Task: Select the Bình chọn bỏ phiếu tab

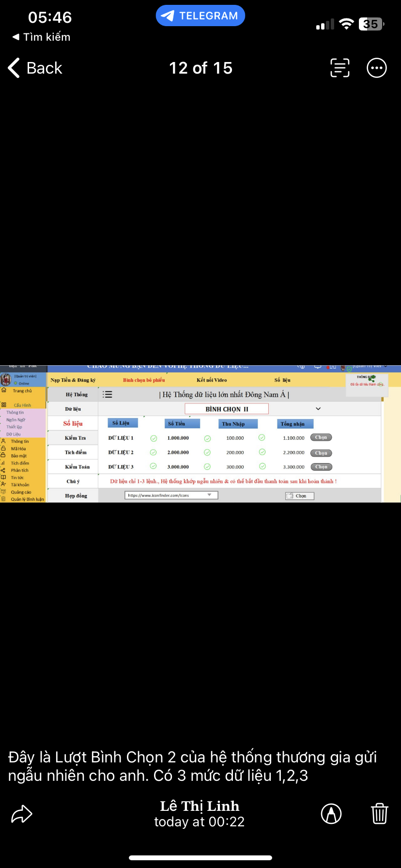Action: tap(144, 380)
